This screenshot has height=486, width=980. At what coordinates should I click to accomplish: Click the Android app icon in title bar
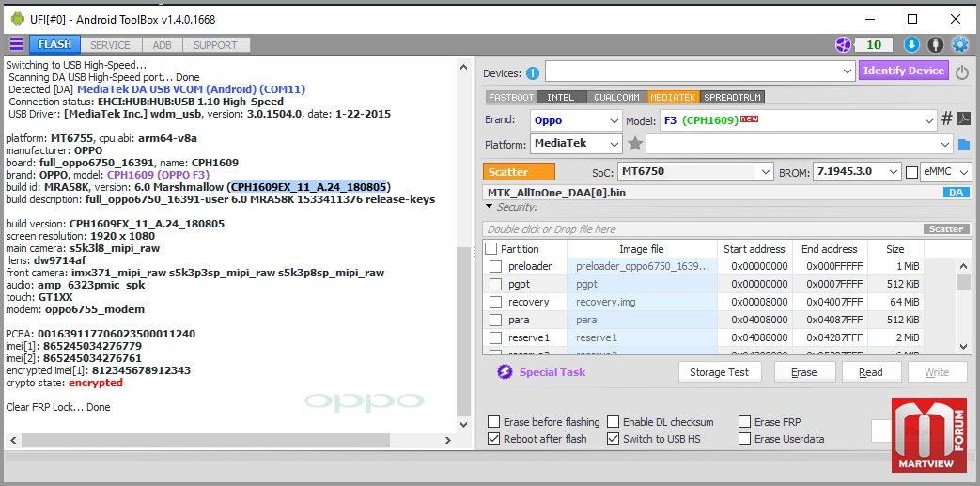pyautogui.click(x=18, y=19)
